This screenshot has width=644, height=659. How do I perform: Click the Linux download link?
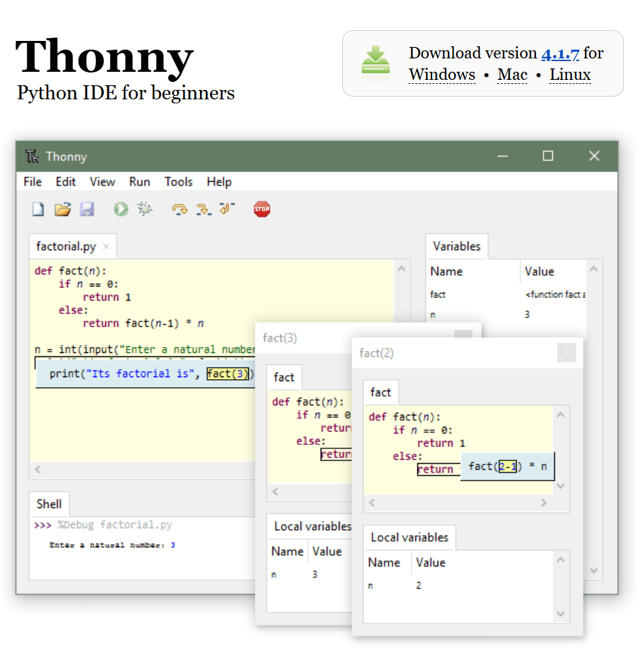pyautogui.click(x=570, y=74)
